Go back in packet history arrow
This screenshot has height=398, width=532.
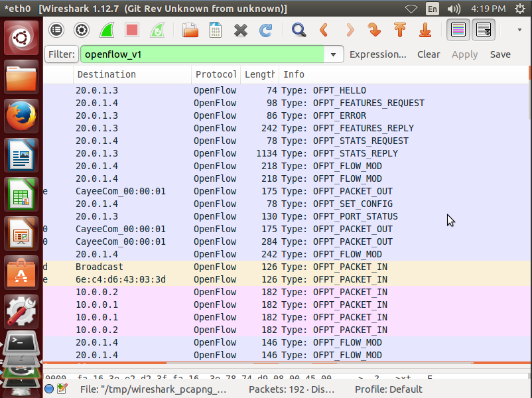(324, 31)
